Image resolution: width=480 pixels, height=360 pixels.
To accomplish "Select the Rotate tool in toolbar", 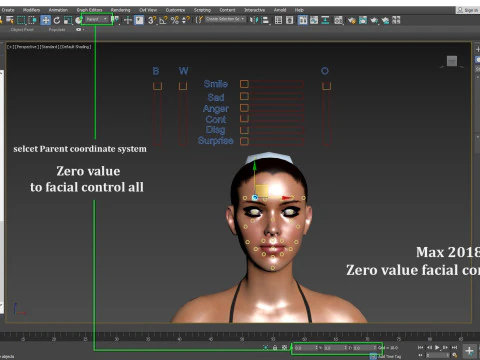I will point(57,20).
